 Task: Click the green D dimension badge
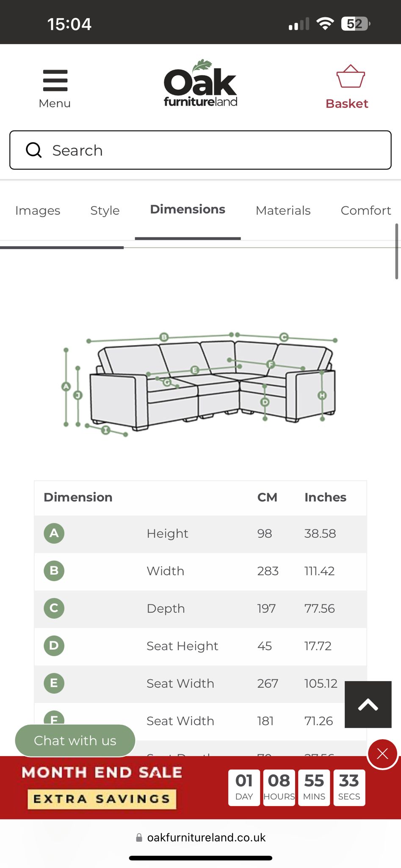pos(54,645)
